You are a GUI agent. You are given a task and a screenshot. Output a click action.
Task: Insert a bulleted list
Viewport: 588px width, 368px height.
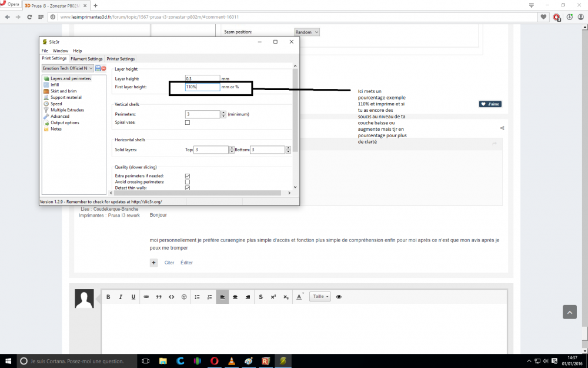[x=197, y=297]
